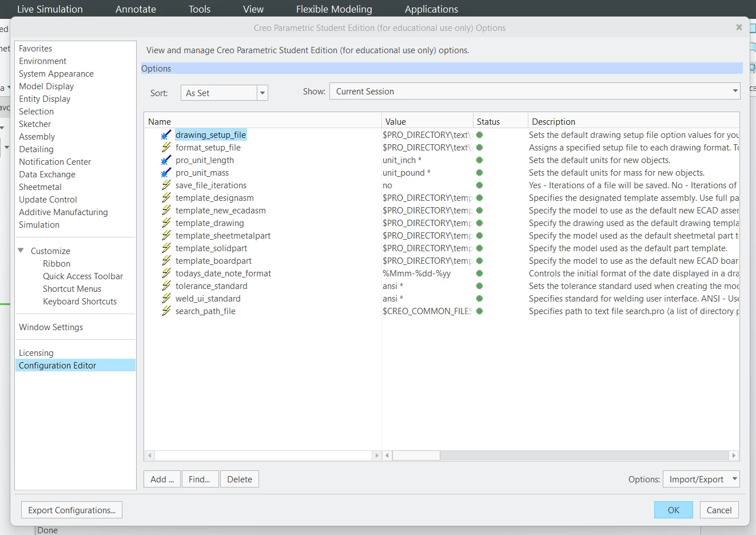Click the lightning icon beside template_designasm
This screenshot has height=535, width=756.
coord(166,198)
